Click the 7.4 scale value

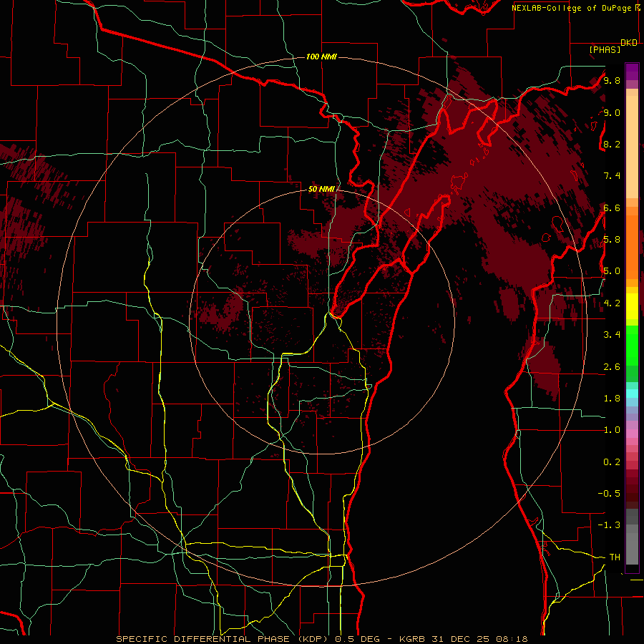coord(612,176)
